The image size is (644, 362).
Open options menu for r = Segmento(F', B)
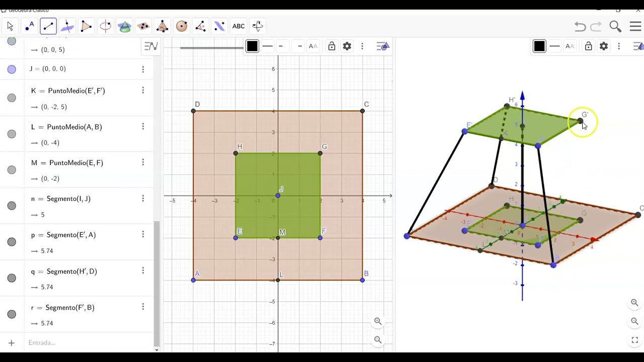[x=143, y=307]
